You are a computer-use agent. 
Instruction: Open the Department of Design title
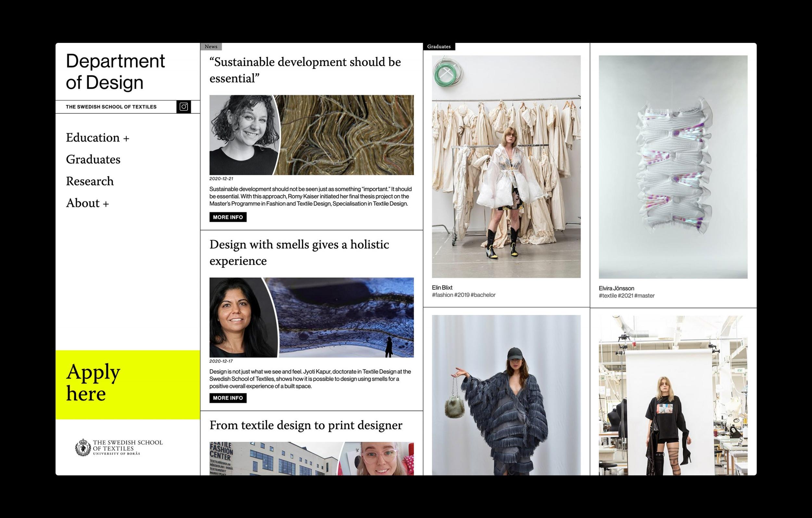[x=115, y=71]
